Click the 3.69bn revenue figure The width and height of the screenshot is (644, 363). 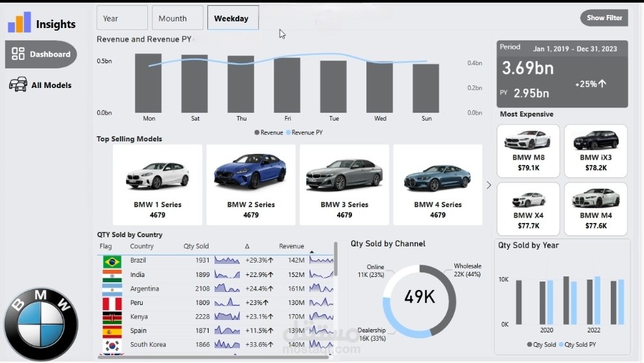[x=528, y=68]
